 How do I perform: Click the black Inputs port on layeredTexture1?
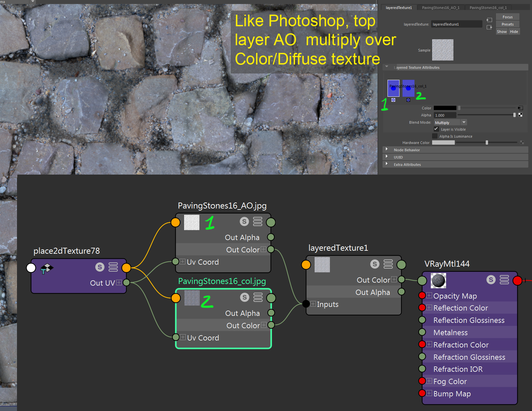(x=306, y=304)
